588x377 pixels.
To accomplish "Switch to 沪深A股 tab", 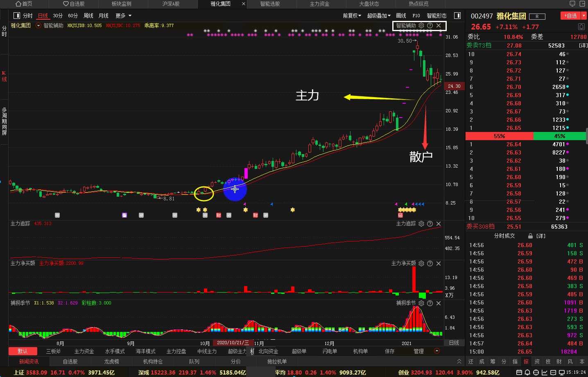I will coord(171,4).
